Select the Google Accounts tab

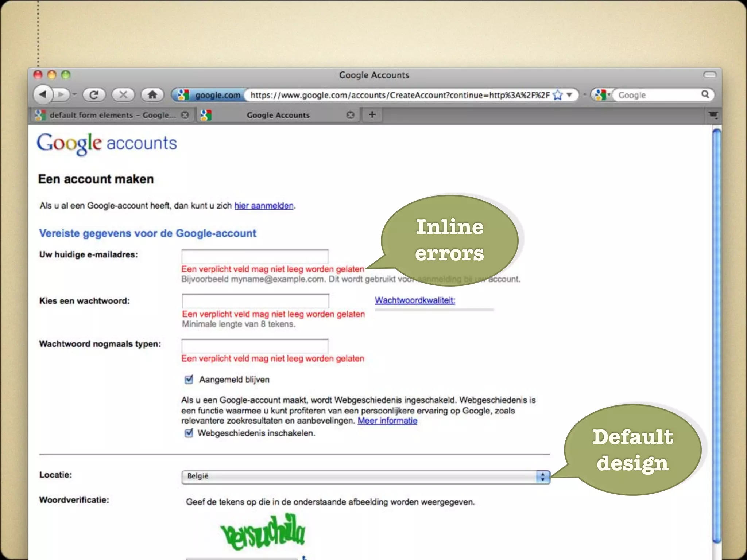[278, 115]
